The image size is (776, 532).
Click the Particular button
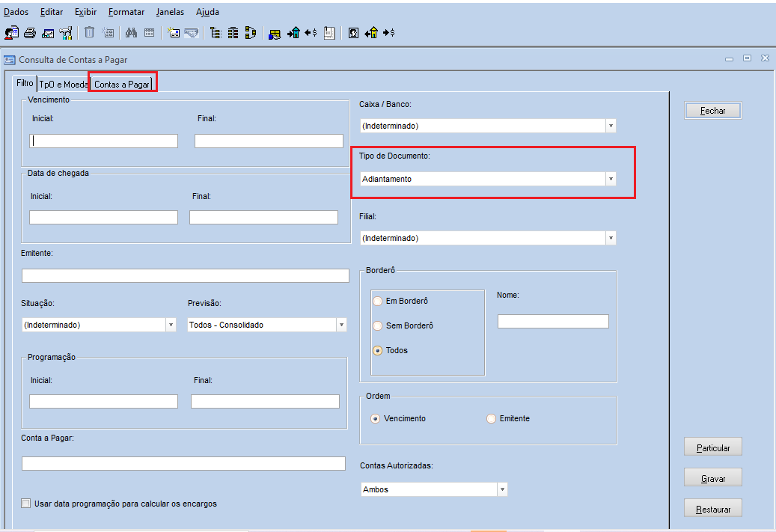coord(712,448)
